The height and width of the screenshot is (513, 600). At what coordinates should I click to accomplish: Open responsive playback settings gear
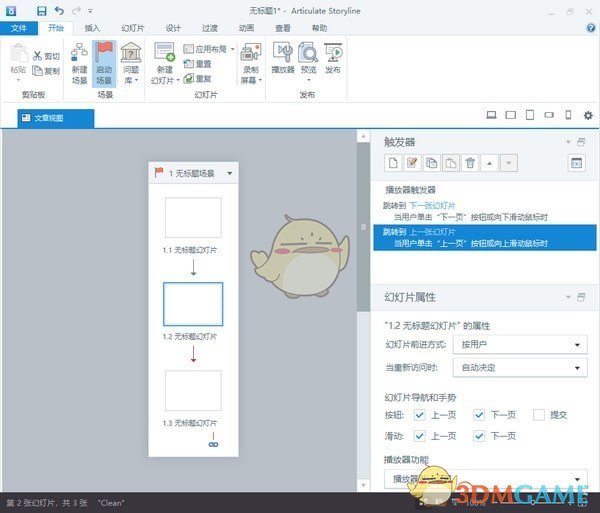(x=588, y=115)
